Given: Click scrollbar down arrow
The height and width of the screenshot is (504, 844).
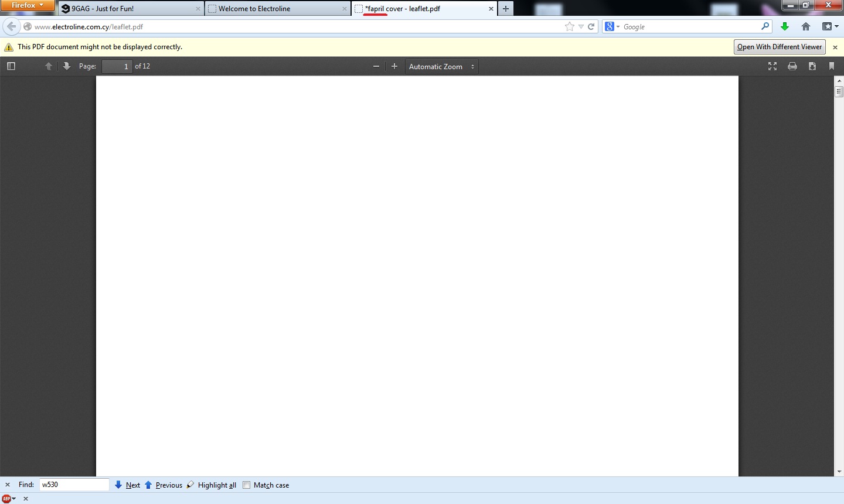Looking at the screenshot, I should click(x=839, y=471).
